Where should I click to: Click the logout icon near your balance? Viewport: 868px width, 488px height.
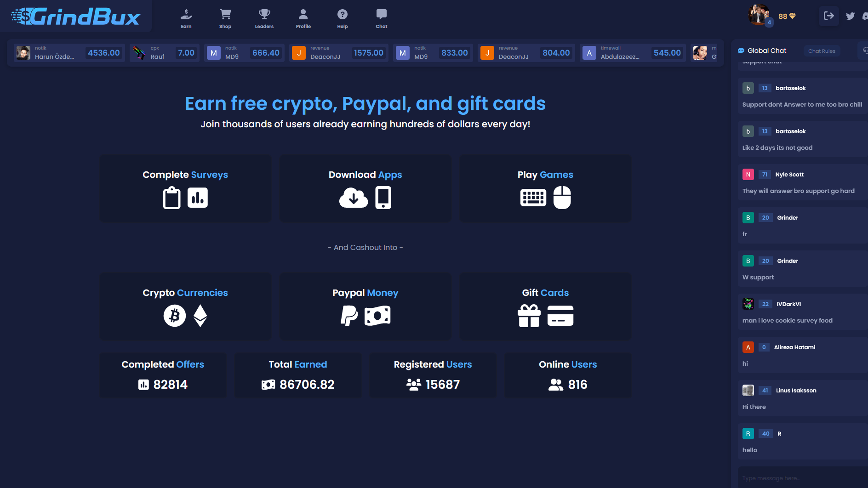pos(828,16)
